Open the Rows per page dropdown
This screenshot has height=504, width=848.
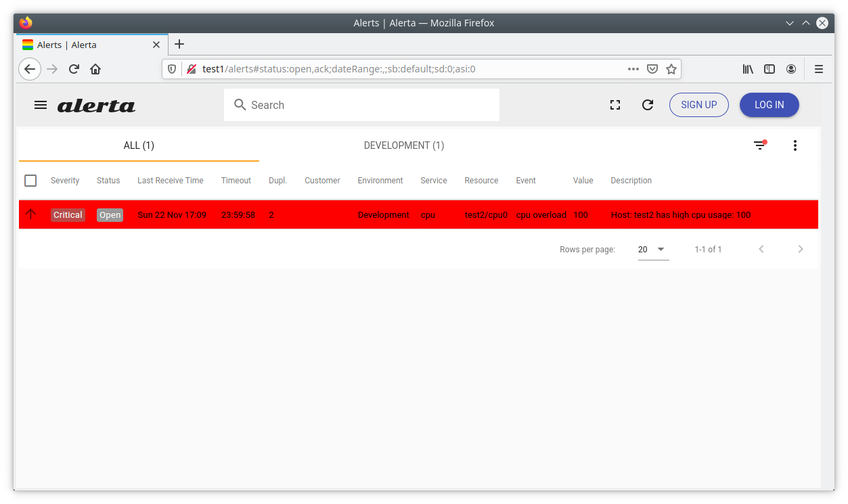coord(652,249)
